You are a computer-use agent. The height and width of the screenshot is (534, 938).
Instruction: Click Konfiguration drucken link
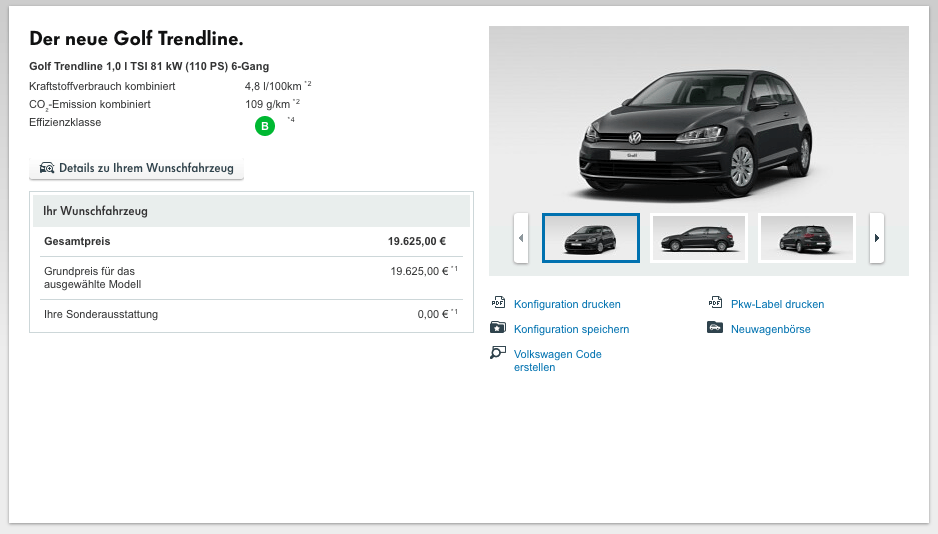tap(567, 304)
